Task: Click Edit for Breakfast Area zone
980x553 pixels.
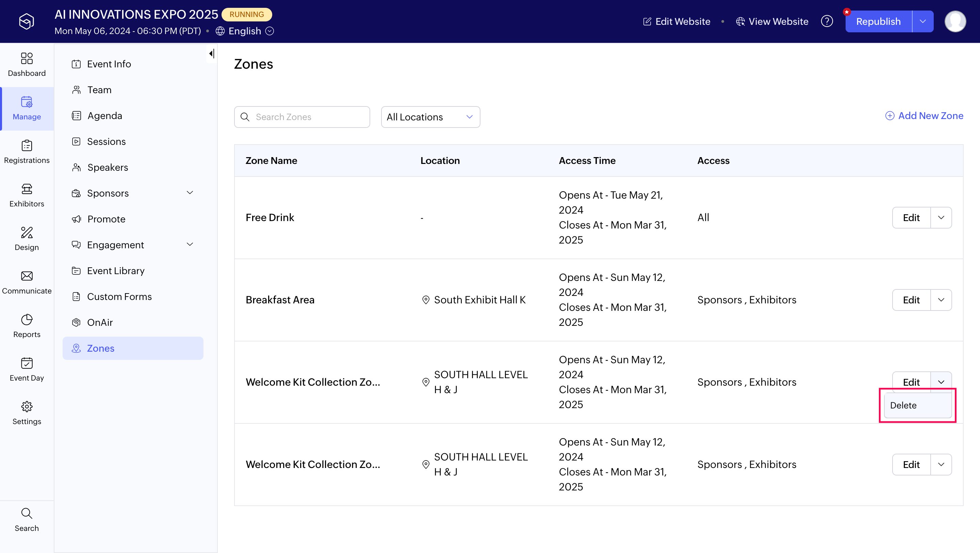Action: (x=911, y=300)
